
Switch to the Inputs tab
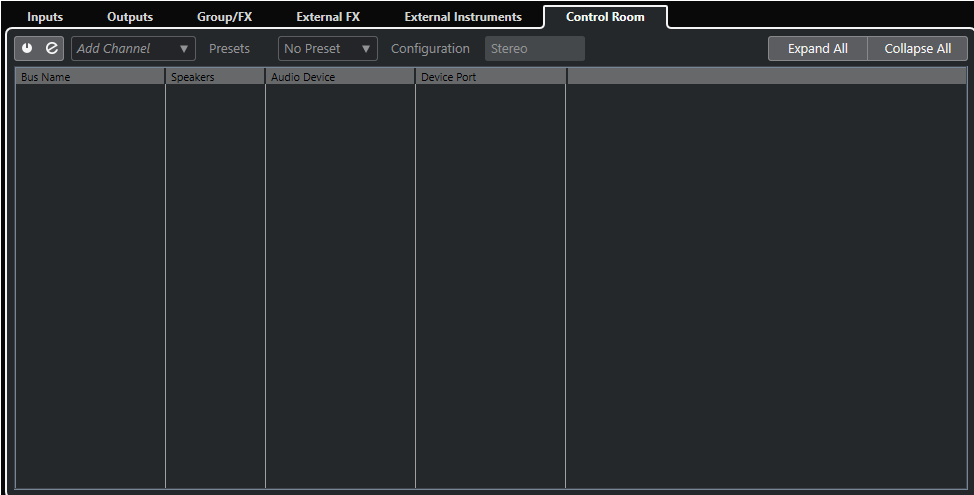coord(45,17)
